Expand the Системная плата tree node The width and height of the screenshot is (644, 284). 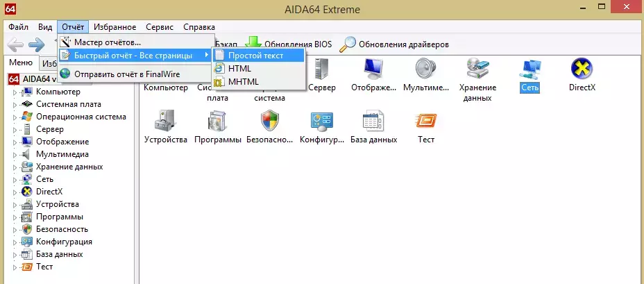pyautogui.click(x=15, y=104)
